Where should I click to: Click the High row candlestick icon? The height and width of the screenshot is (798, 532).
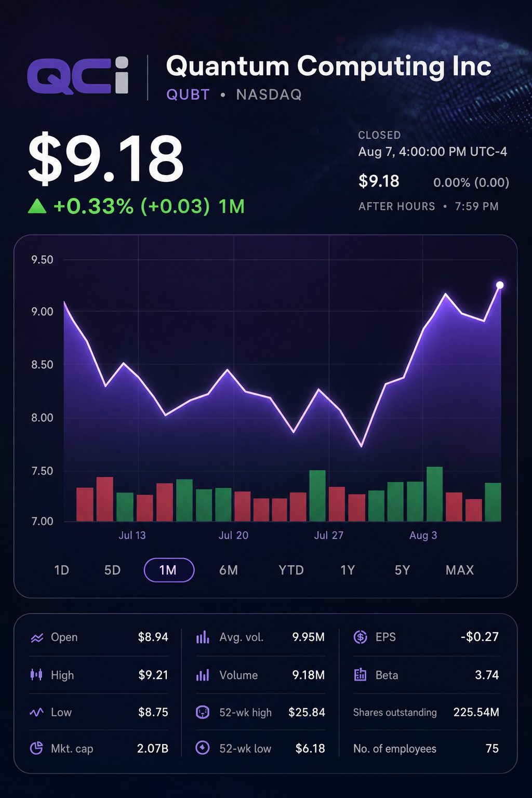(36, 675)
